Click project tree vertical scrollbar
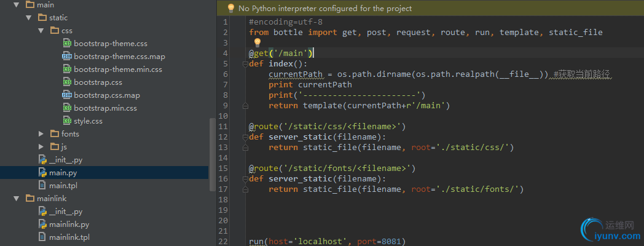This screenshot has width=644, height=246. click(212, 155)
